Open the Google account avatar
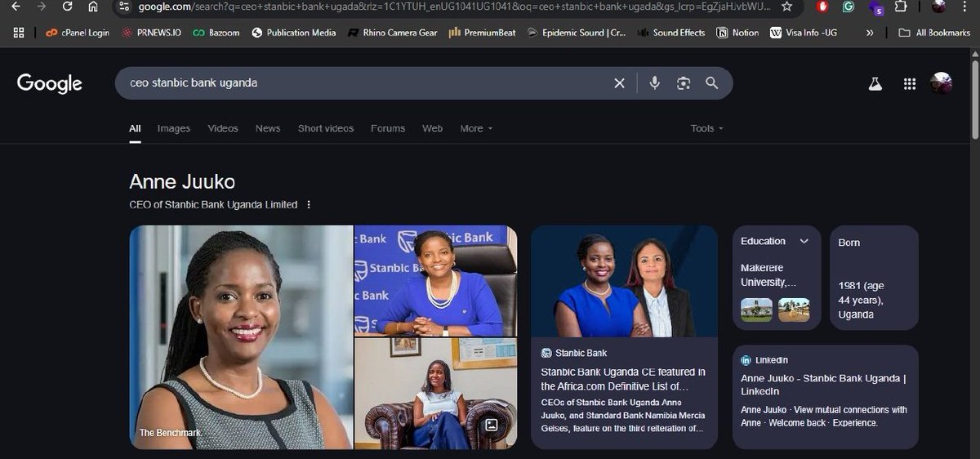980x459 pixels. point(941,83)
